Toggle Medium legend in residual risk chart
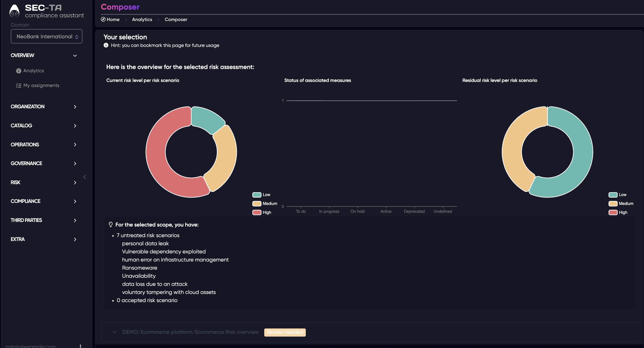 tap(621, 204)
